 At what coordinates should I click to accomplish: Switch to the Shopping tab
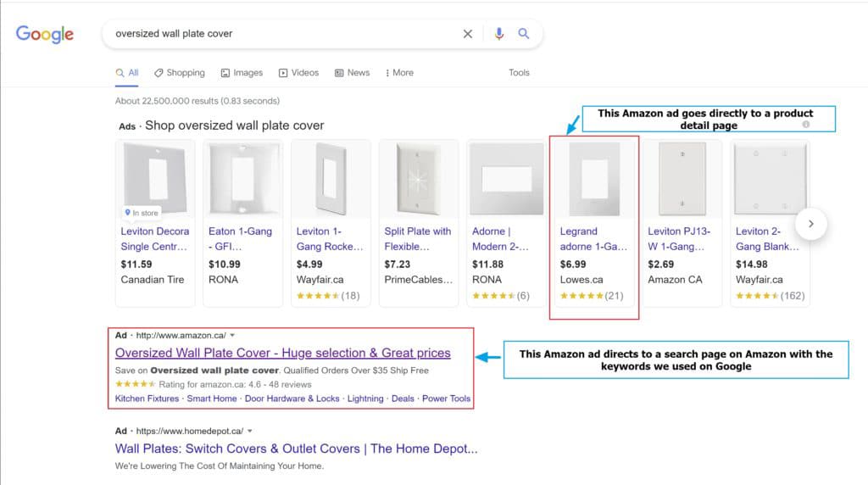(180, 73)
